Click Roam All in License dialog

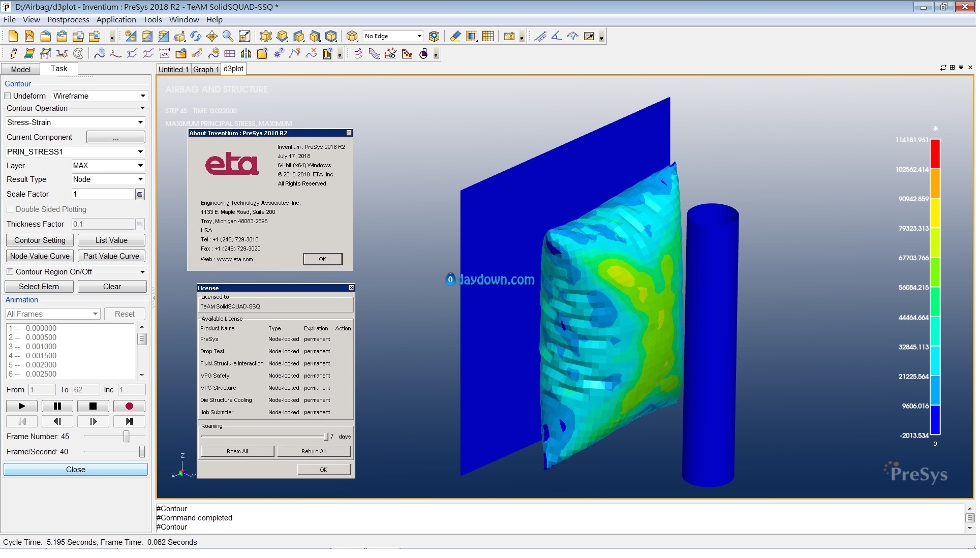[x=237, y=451]
